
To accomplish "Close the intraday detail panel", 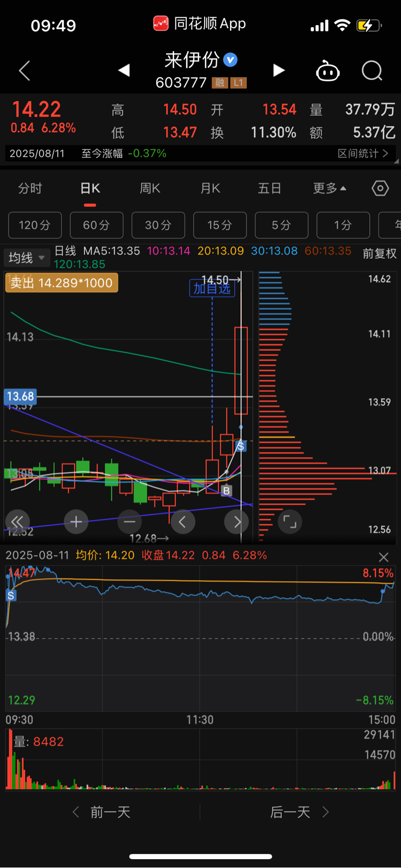I will [384, 557].
